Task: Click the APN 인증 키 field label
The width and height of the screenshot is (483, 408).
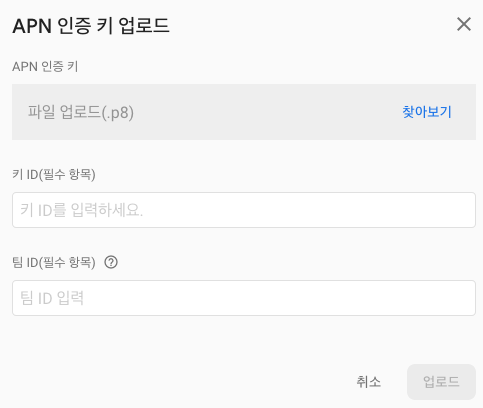Action: pos(45,66)
